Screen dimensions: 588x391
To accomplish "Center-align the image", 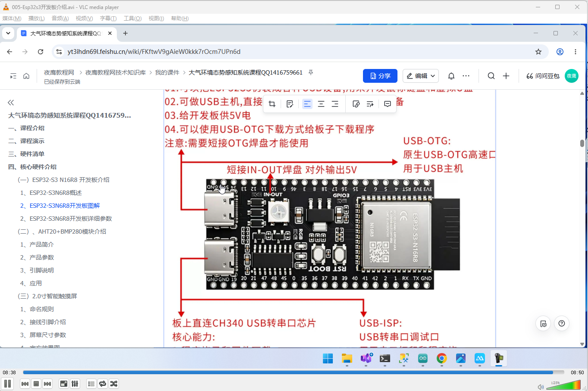I will (321, 104).
